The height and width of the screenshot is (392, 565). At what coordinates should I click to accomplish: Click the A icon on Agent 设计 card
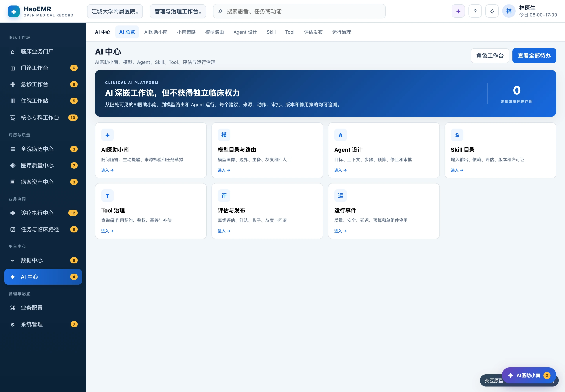[x=341, y=135]
